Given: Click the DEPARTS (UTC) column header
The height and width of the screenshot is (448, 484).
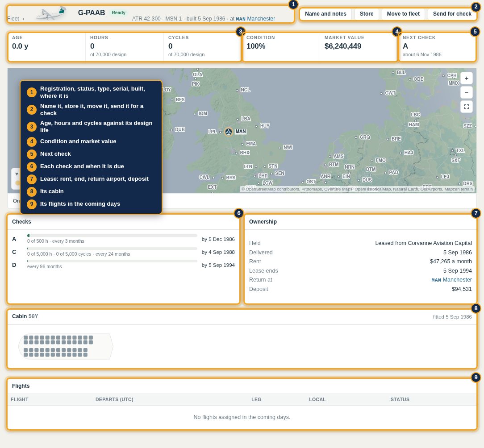Looking at the screenshot, I should [x=114, y=399].
